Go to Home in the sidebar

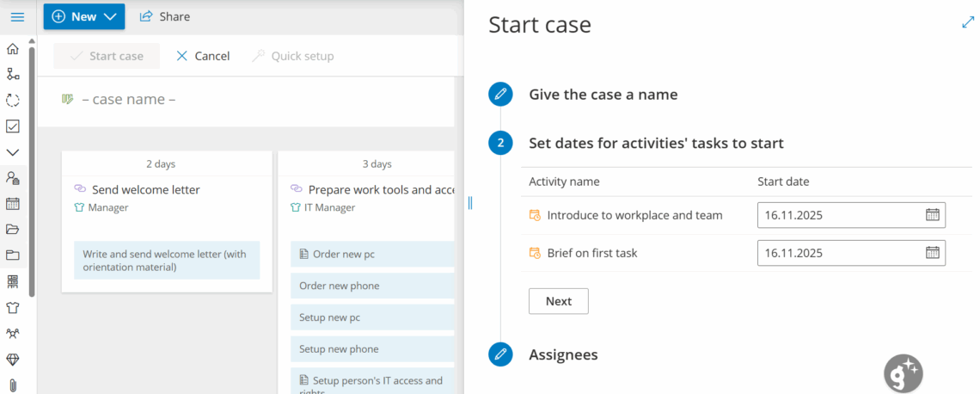(13, 48)
